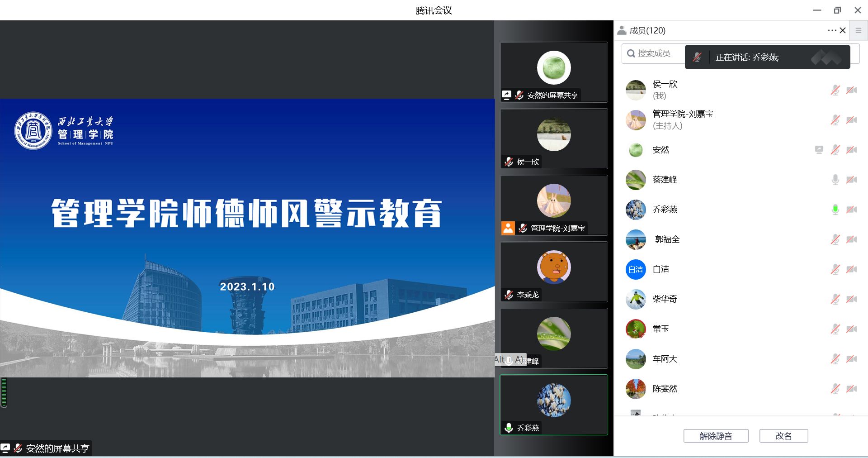Click the green audio level meter
The height and width of the screenshot is (458, 868).
click(4, 392)
